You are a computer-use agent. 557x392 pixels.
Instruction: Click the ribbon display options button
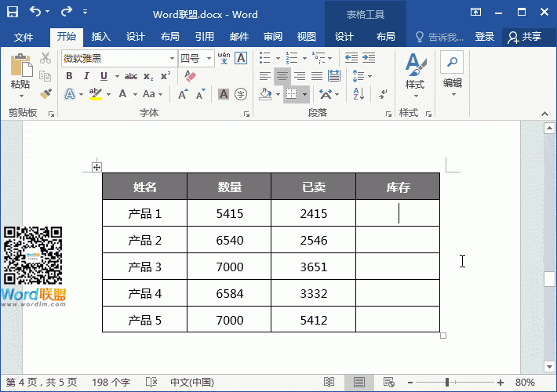tap(475, 12)
